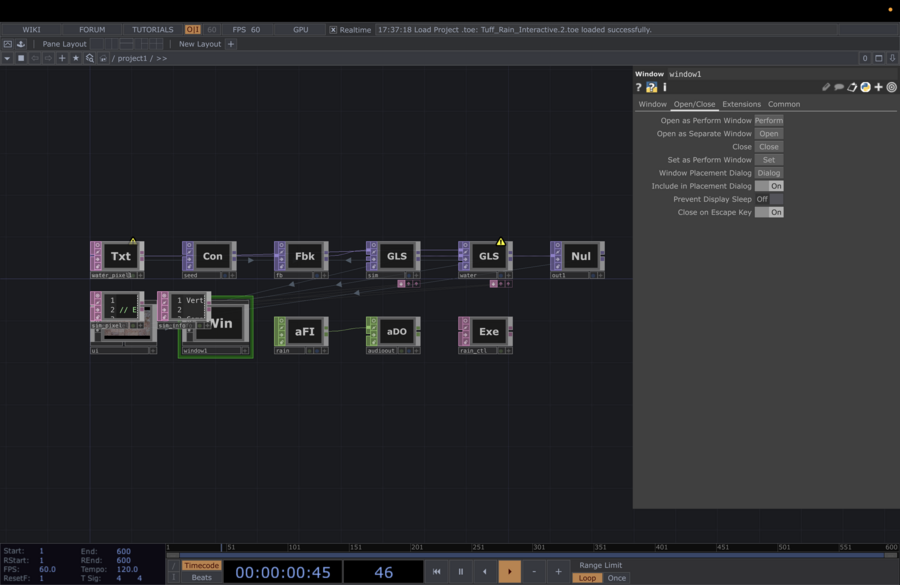This screenshot has width=900, height=585.
Task: Toggle the Realtime checkbox
Action: tap(333, 30)
